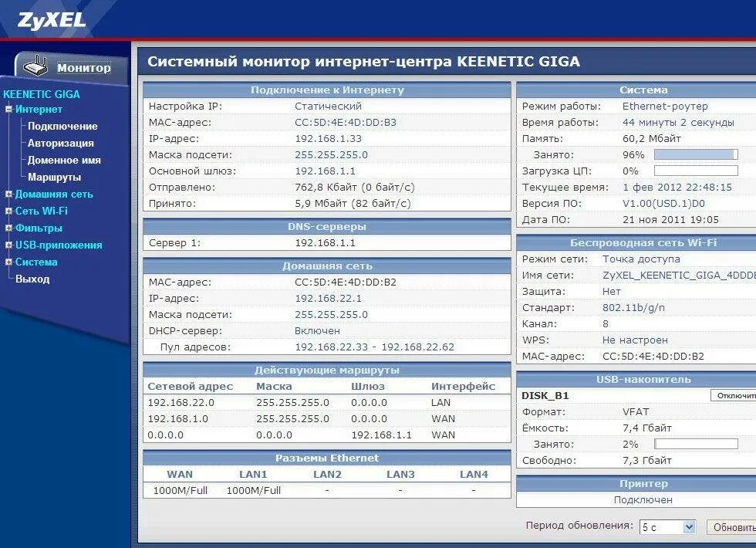
Task: Expand the Домашняя сеть section
Action: pyautogui.click(x=8, y=195)
